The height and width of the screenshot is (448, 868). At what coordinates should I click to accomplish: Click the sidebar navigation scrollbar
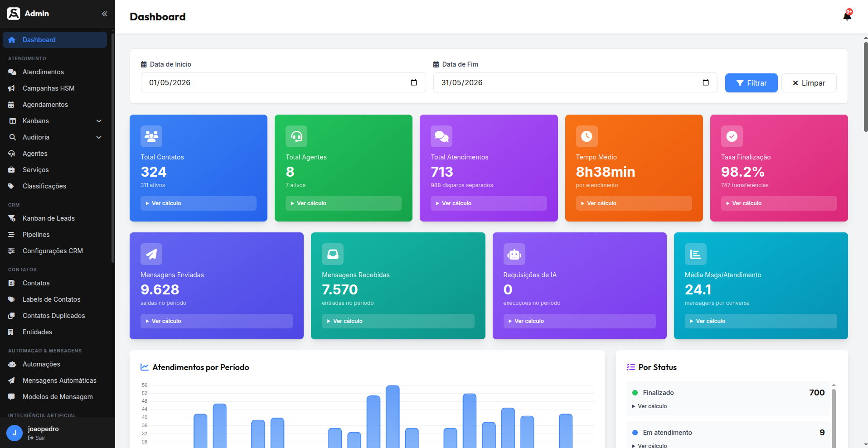(112, 147)
